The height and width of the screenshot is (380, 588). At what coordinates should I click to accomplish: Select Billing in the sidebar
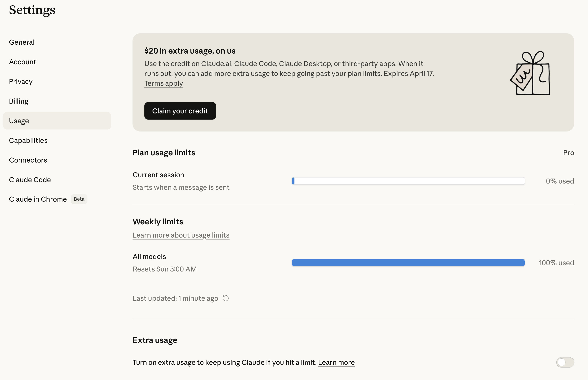(x=19, y=101)
